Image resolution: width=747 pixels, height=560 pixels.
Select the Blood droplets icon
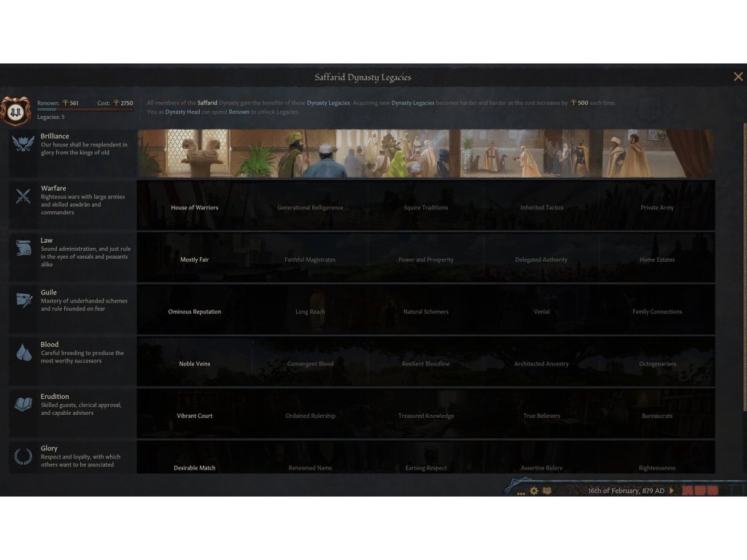[23, 352]
